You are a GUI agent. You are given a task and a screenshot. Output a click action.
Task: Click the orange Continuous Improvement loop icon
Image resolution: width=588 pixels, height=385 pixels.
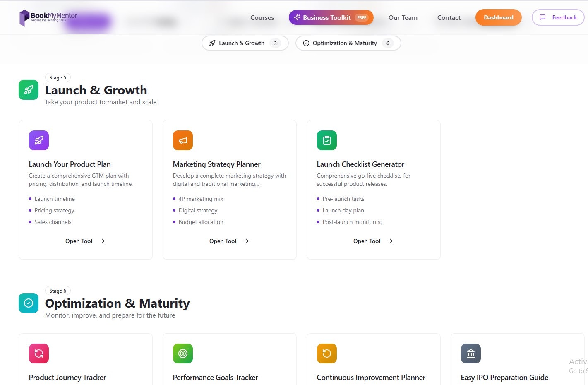click(x=326, y=354)
